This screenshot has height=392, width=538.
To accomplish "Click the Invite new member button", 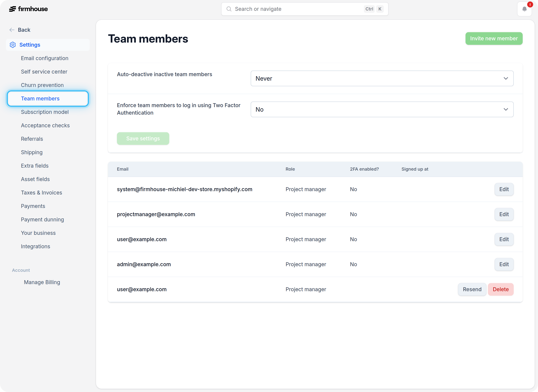I will click(494, 38).
